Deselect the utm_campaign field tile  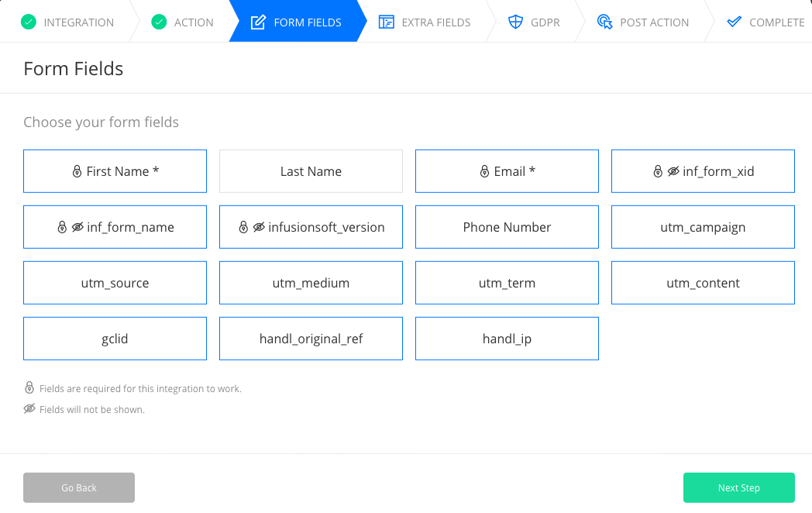(x=703, y=227)
